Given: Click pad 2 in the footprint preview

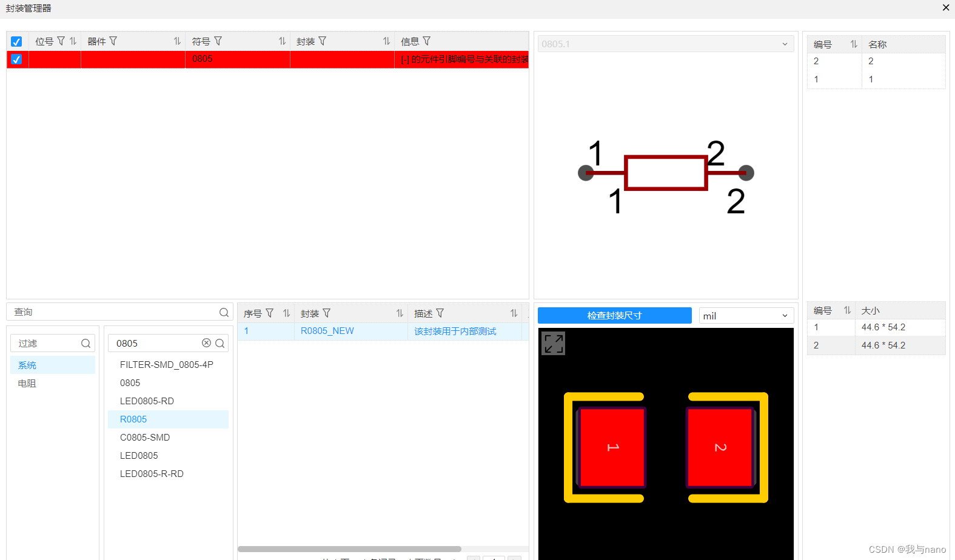Looking at the screenshot, I should click(720, 447).
